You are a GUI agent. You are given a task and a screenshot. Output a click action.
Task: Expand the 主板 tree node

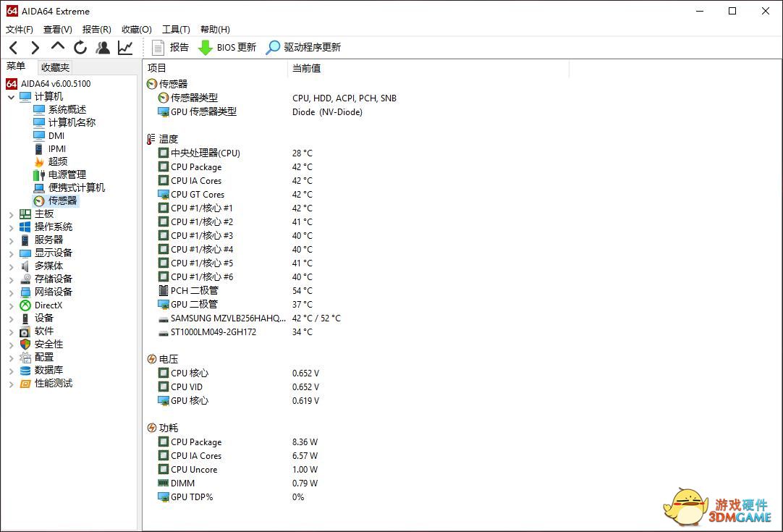coord(11,214)
